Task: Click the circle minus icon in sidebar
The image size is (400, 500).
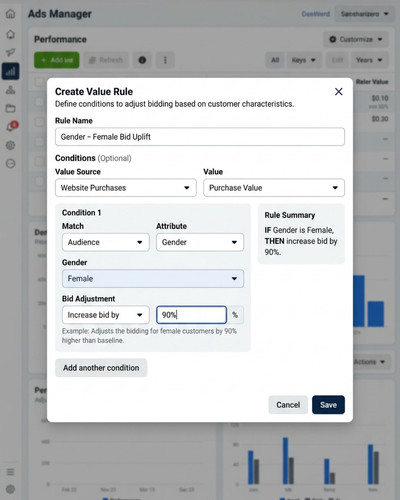Action: 11,164
